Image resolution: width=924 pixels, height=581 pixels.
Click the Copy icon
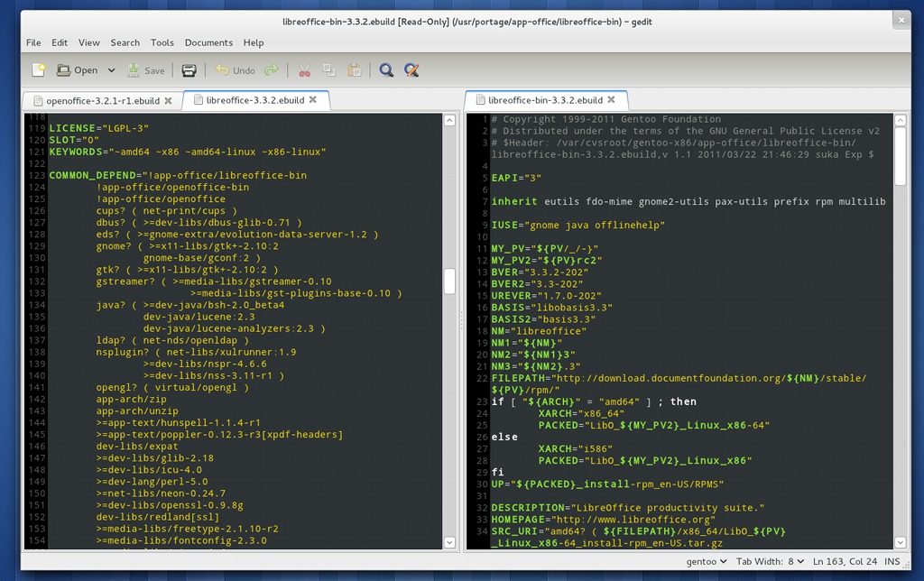[328, 70]
